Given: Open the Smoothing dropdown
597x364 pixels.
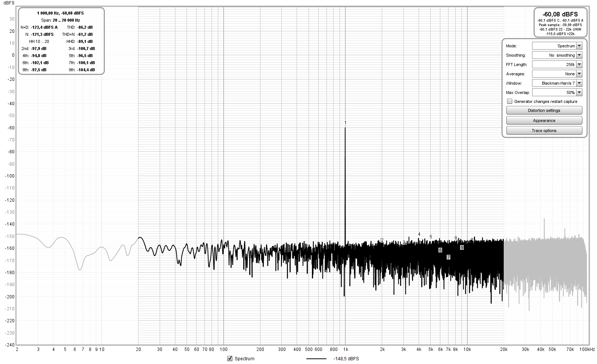Looking at the screenshot, I should coord(557,55).
